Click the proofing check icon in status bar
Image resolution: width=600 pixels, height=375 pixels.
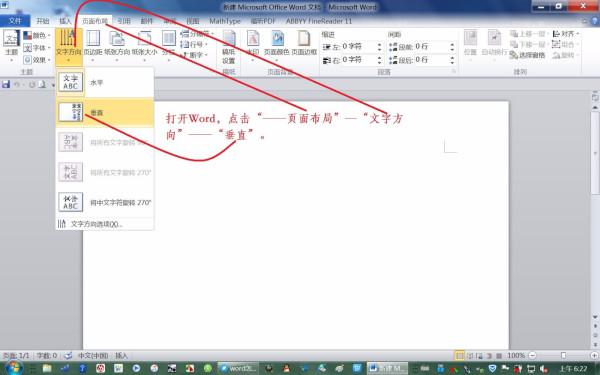point(68,355)
